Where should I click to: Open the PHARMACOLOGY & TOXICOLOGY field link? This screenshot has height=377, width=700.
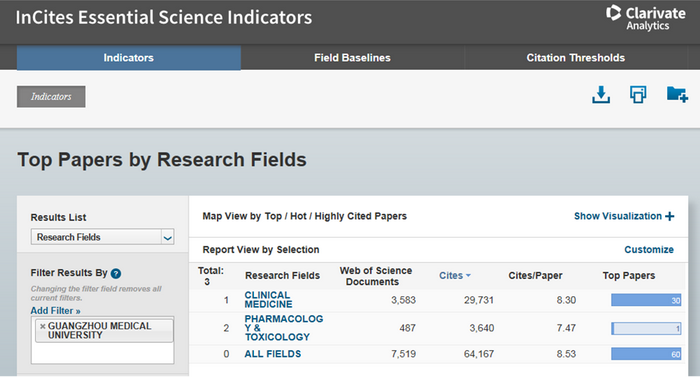pos(283,328)
